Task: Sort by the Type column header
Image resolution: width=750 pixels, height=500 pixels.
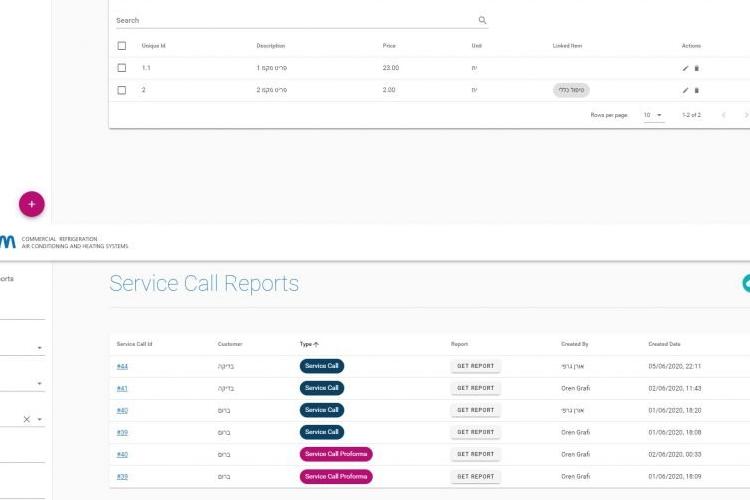Action: point(306,344)
